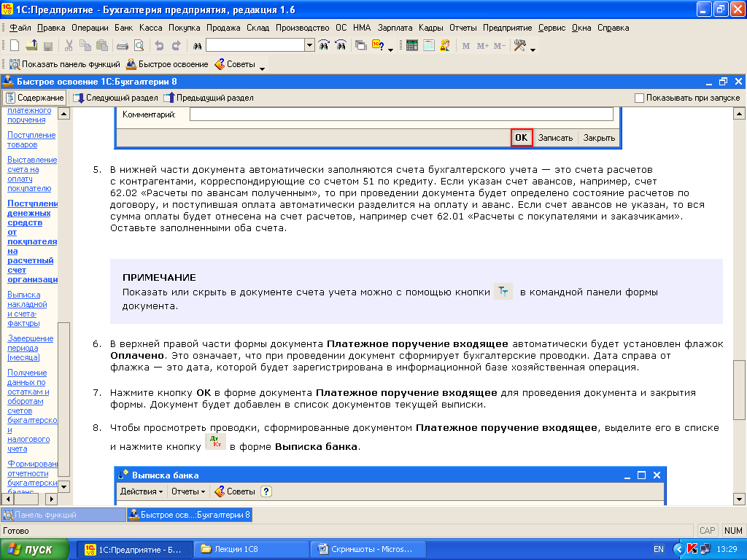Toggle the Содержание contents button

35,98
